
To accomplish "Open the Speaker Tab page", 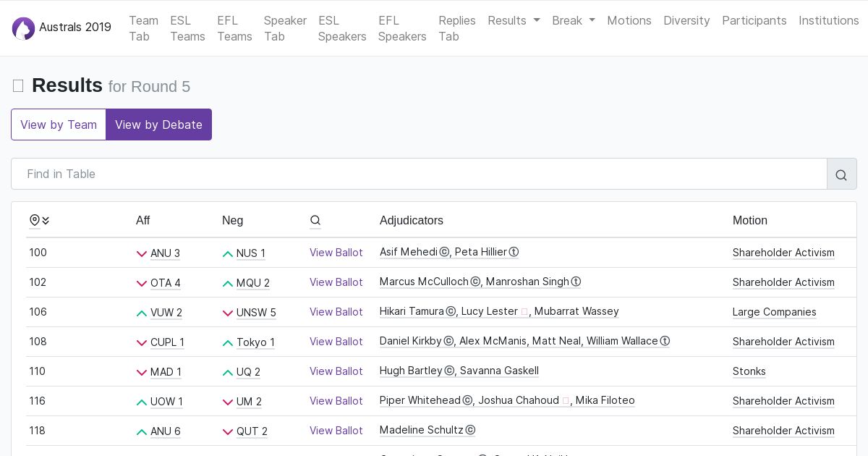I will click(285, 28).
